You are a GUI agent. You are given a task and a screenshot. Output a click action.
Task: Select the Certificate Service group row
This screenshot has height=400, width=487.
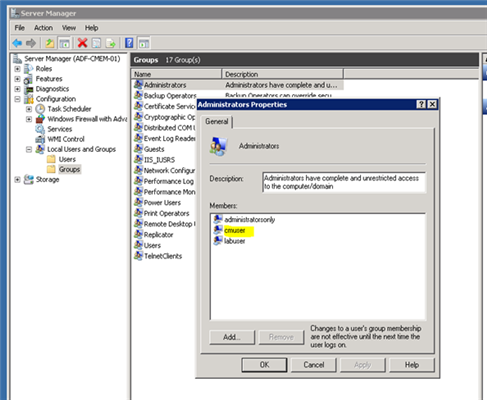tap(164, 106)
